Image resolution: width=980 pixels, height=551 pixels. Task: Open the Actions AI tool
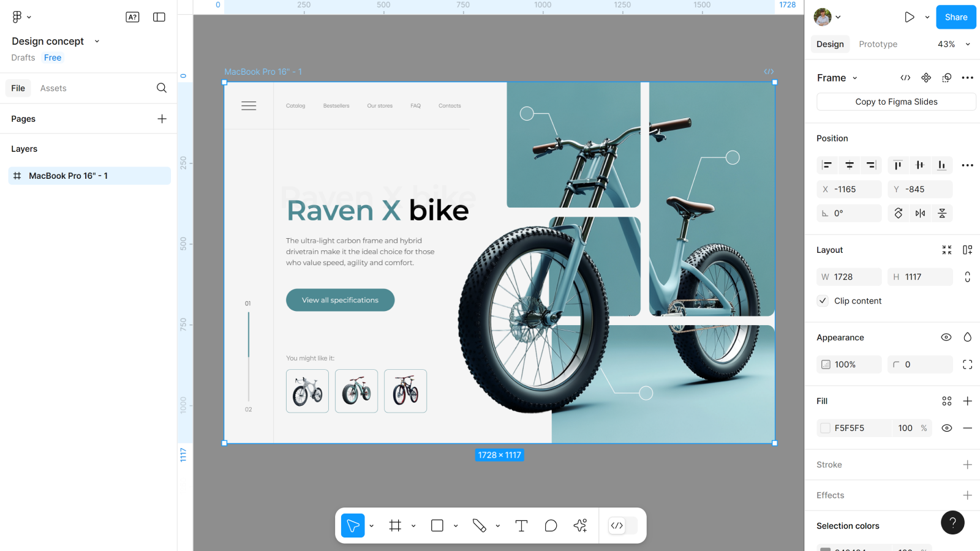click(580, 526)
